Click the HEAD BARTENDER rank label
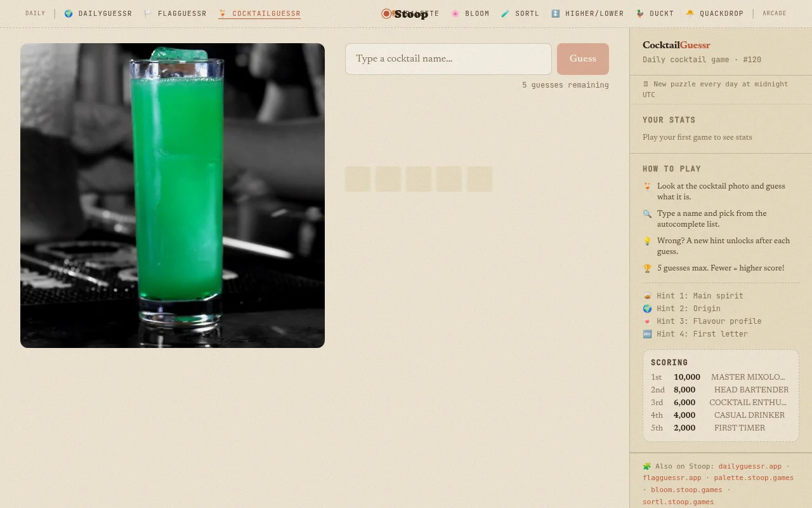This screenshot has width=812, height=508. pyautogui.click(x=752, y=390)
